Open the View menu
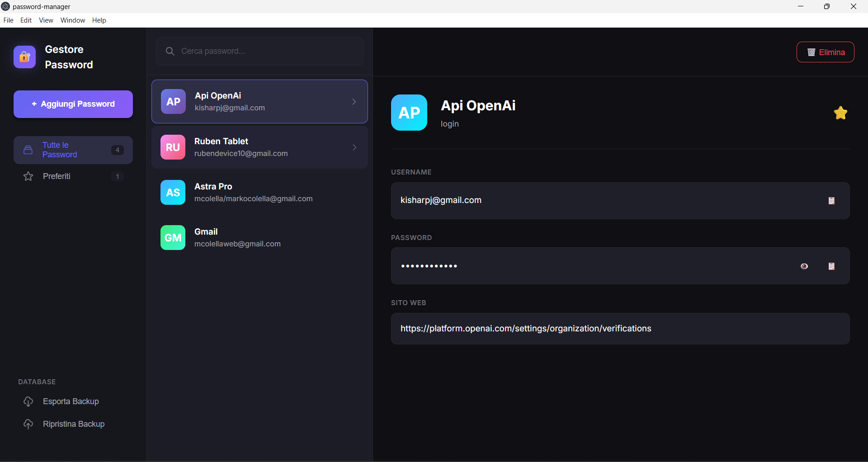Screen dimensions: 868x462 click(x=46, y=20)
